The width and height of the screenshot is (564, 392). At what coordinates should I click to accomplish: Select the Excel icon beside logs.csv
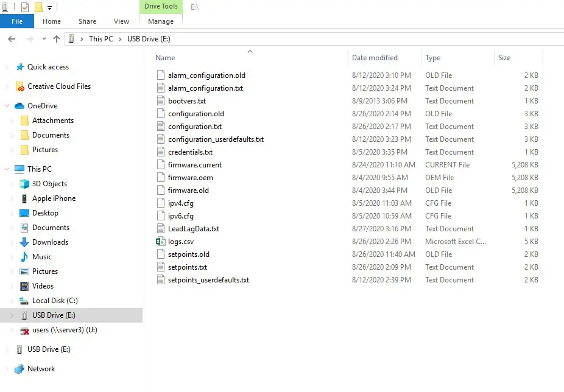[x=160, y=241]
